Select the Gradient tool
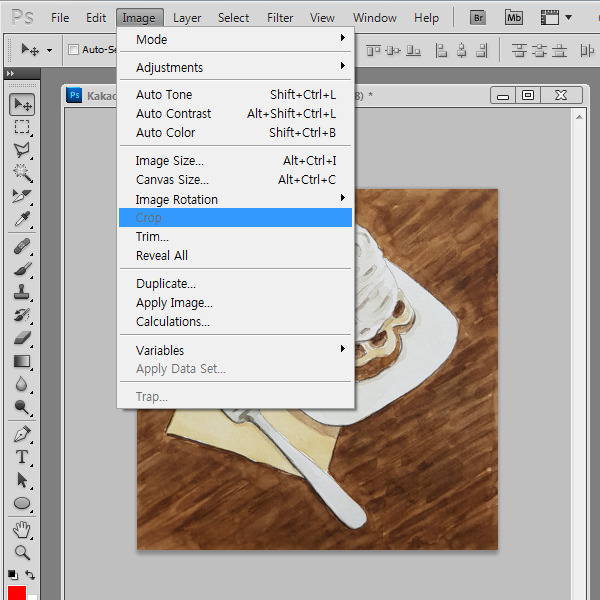The width and height of the screenshot is (600, 600). click(22, 361)
